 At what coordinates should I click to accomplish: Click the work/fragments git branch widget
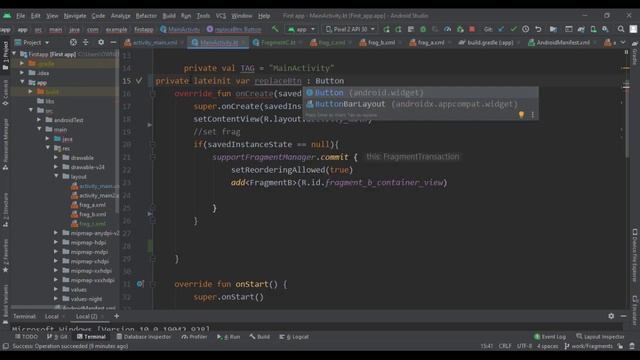[x=588, y=346]
